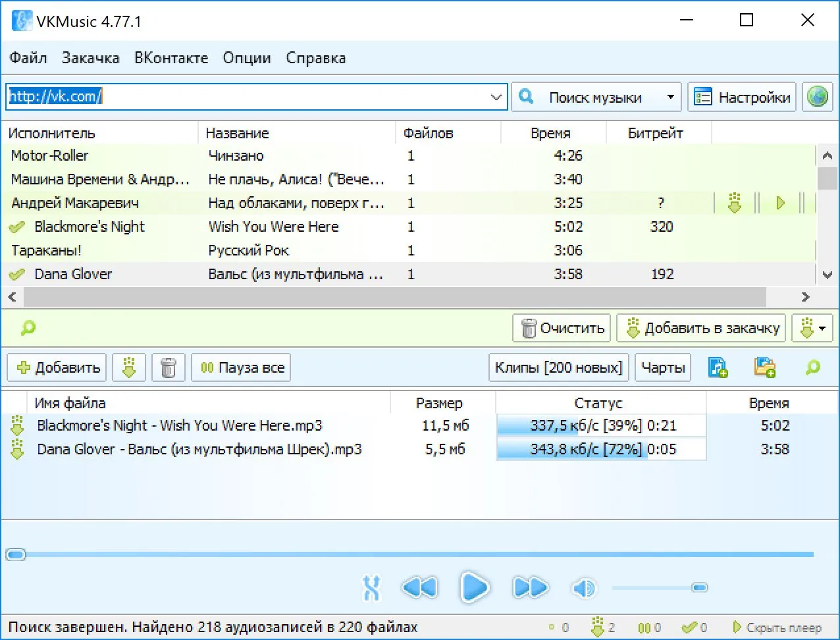840x640 pixels.
Task: Toggle shuffle playback mode
Action: (x=372, y=588)
